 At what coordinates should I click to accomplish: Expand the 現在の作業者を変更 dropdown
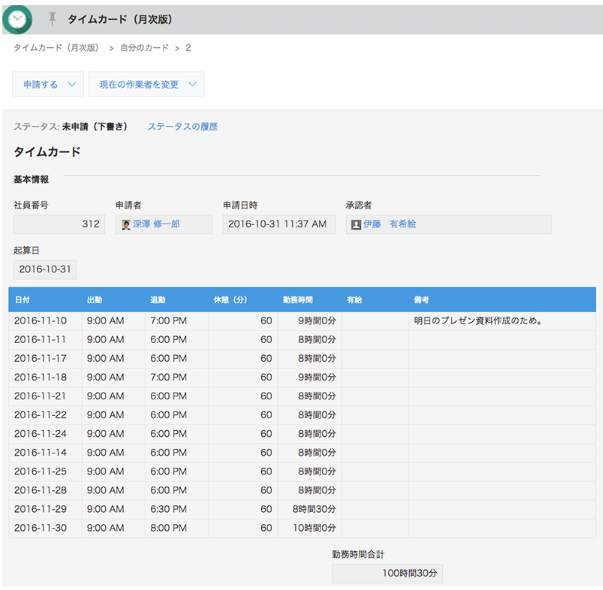coord(146,84)
